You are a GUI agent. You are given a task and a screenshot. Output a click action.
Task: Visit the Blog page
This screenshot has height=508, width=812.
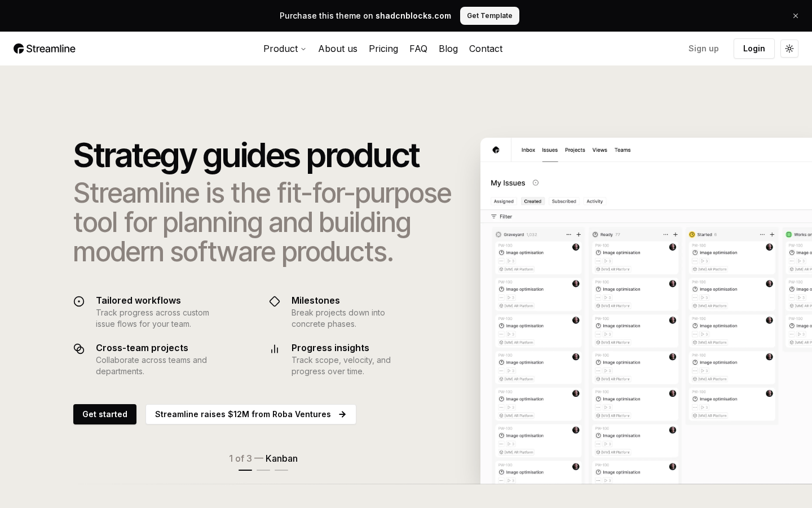(x=448, y=49)
